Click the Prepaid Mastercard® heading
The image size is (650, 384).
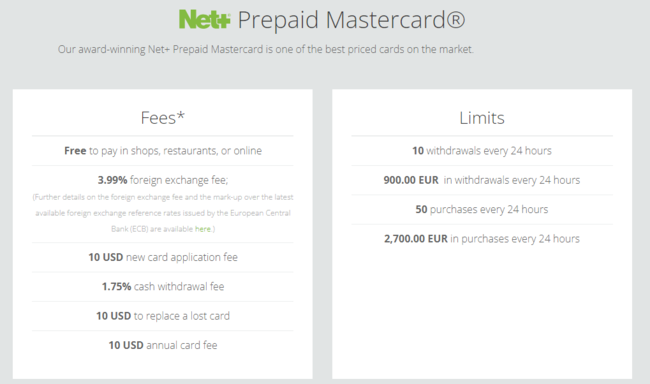[351, 20]
